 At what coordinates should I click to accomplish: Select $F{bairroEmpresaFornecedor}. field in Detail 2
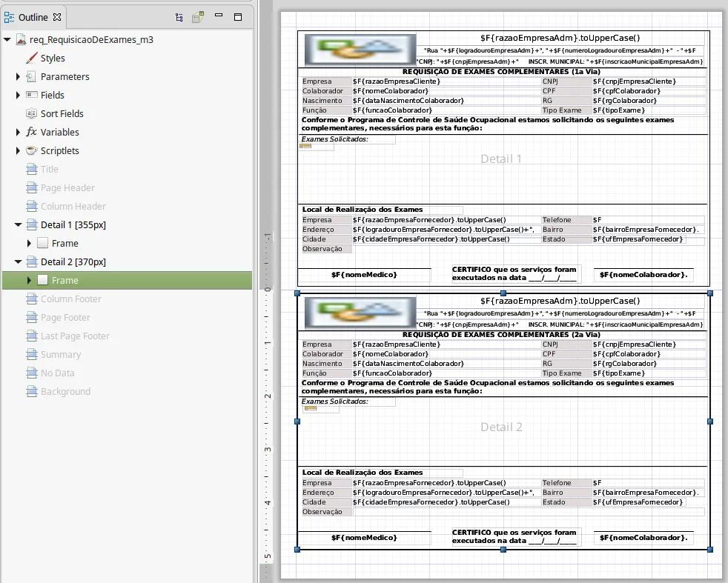coord(648,493)
